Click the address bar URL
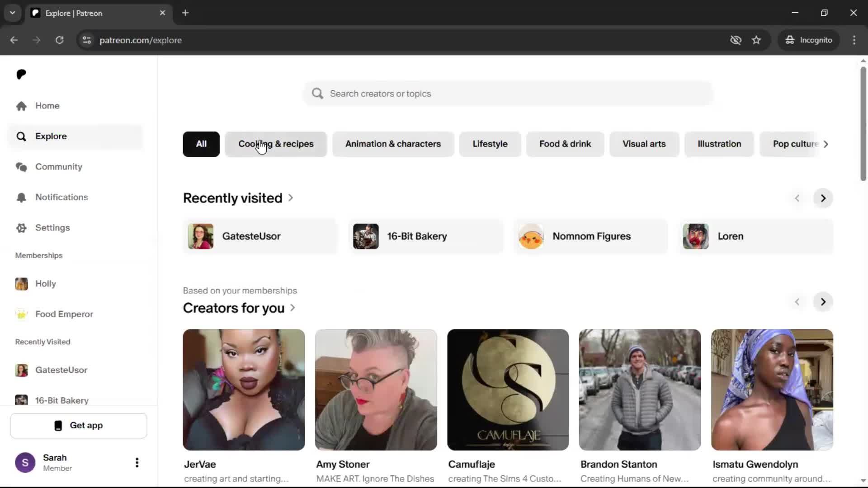The image size is (868, 488). point(141,40)
